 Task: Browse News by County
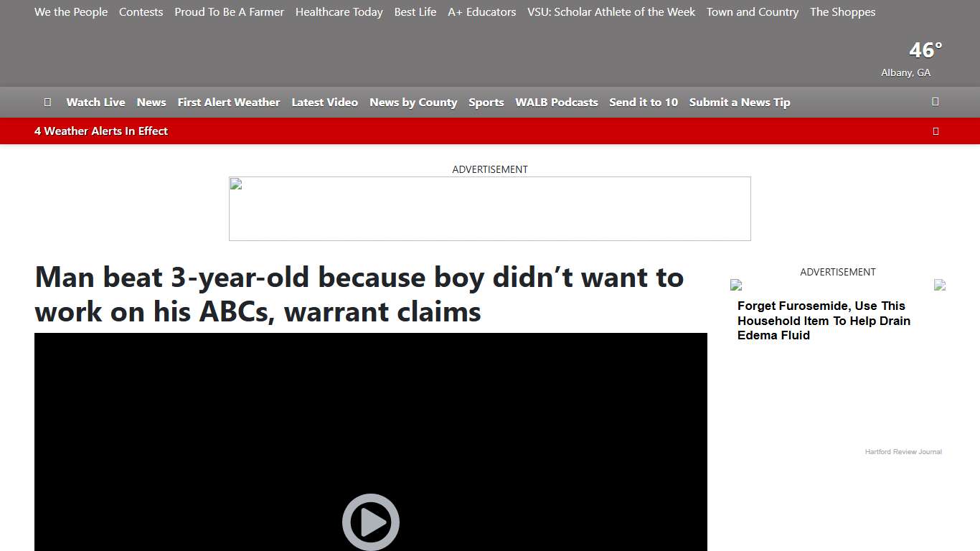point(413,102)
